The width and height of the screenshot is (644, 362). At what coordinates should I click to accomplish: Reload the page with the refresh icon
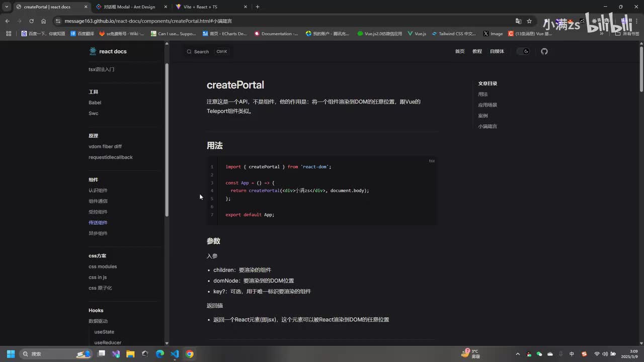tap(31, 21)
